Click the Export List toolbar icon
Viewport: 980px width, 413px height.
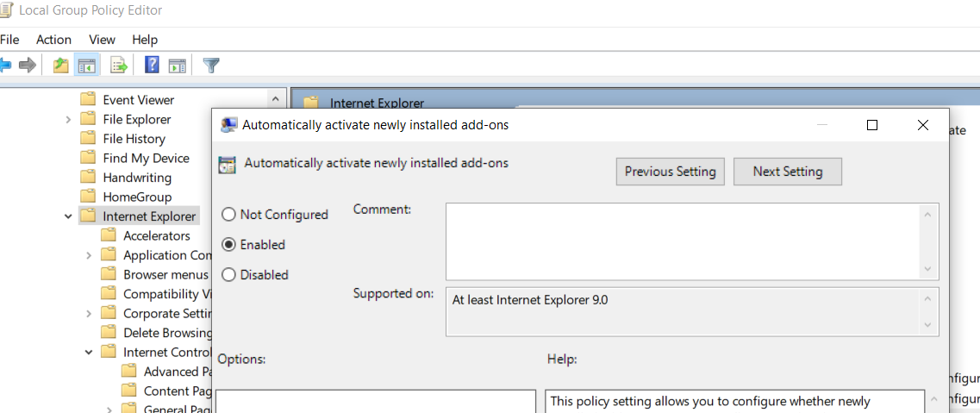[119, 65]
